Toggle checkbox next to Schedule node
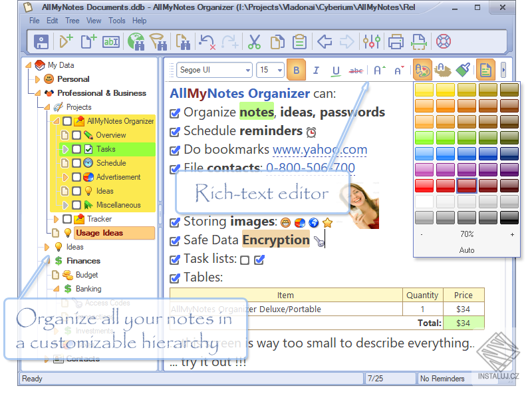The image size is (532, 394). pos(76,163)
